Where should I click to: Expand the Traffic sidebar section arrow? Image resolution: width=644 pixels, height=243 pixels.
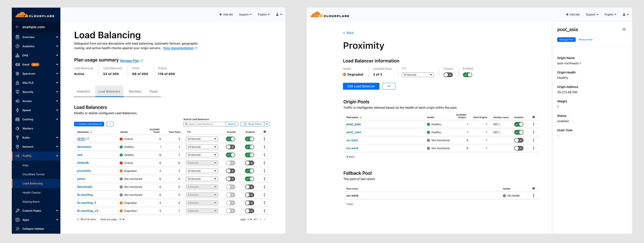point(57,156)
